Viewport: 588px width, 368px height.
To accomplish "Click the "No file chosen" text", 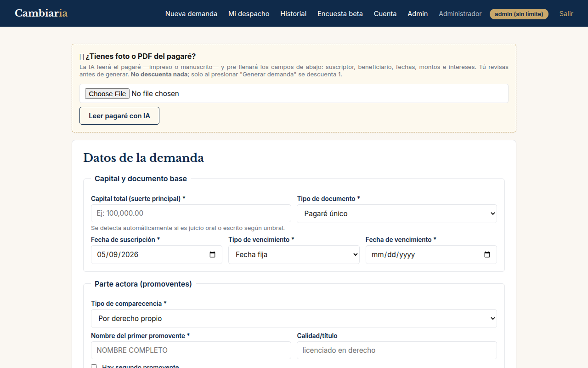I will [155, 93].
